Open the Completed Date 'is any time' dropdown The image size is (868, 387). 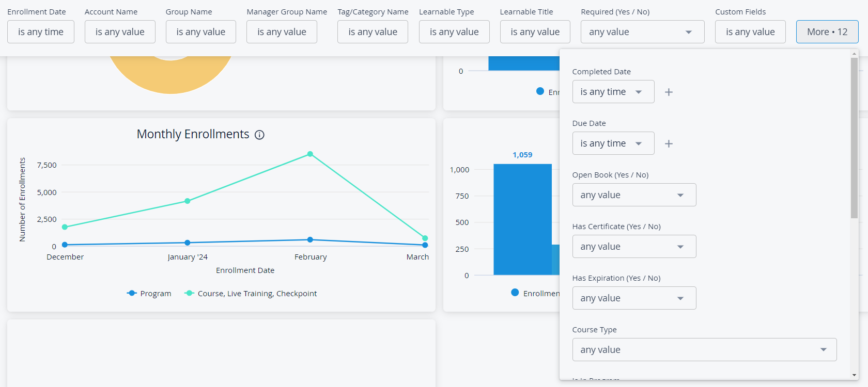pos(613,92)
